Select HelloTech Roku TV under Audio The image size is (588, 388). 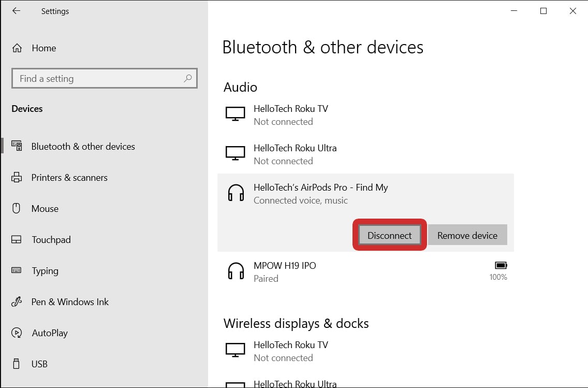290,114
